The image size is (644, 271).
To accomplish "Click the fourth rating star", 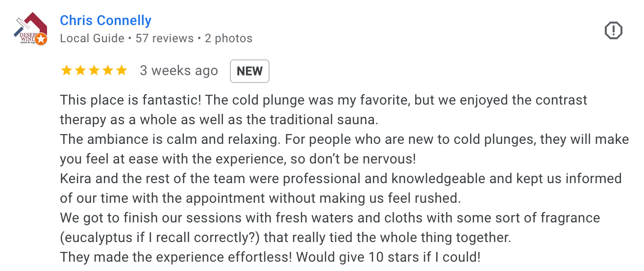I will [x=107, y=71].
